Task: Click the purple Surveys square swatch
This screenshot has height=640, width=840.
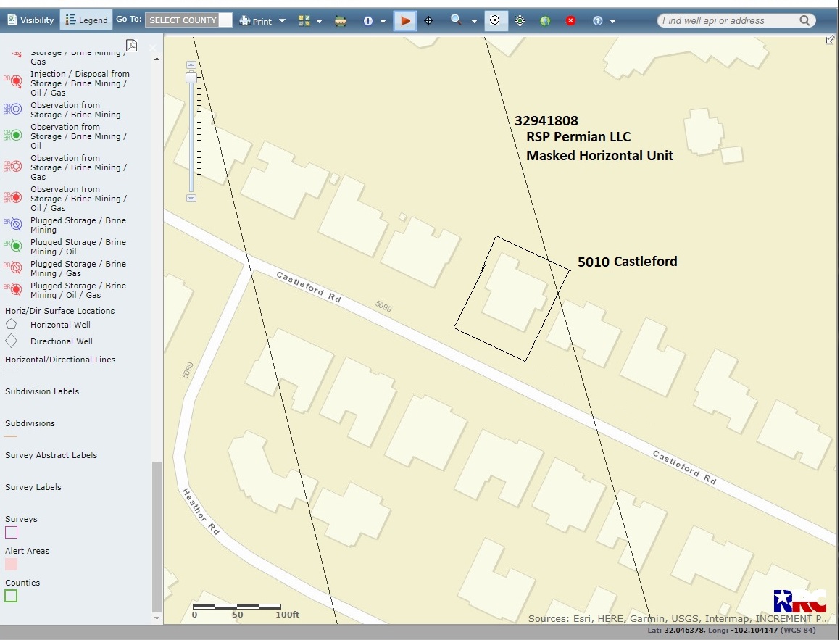Action: 12,532
